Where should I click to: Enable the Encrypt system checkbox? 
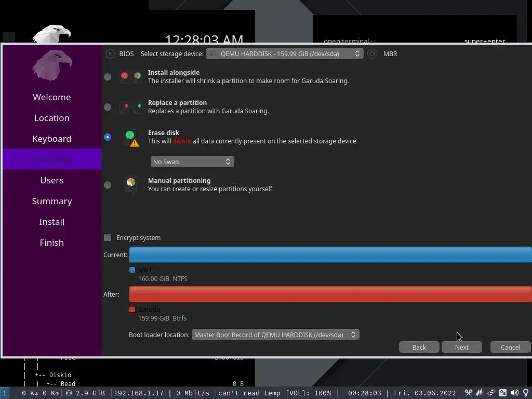click(x=108, y=237)
